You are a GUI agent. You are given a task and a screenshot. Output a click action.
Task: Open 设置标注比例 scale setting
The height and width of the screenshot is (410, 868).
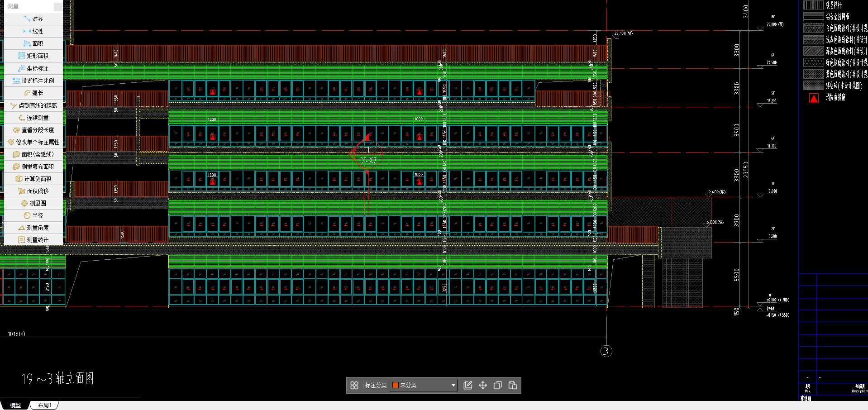(33, 81)
